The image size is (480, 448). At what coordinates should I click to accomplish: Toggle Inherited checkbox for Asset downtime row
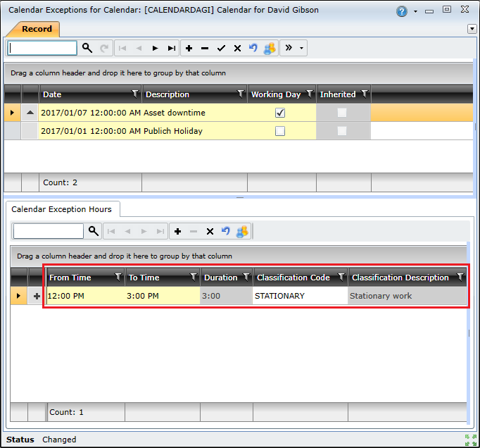(342, 113)
